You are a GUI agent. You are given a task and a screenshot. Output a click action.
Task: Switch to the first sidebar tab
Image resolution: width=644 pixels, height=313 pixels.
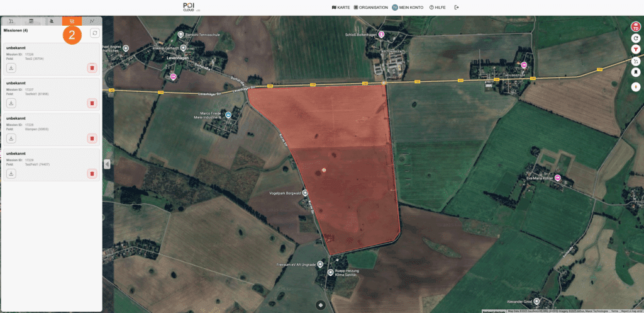[11, 21]
